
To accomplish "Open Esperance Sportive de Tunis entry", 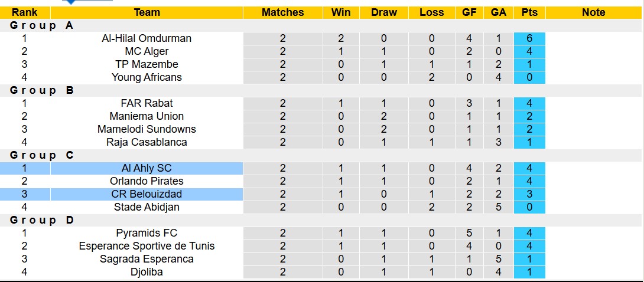I will pos(147,246).
